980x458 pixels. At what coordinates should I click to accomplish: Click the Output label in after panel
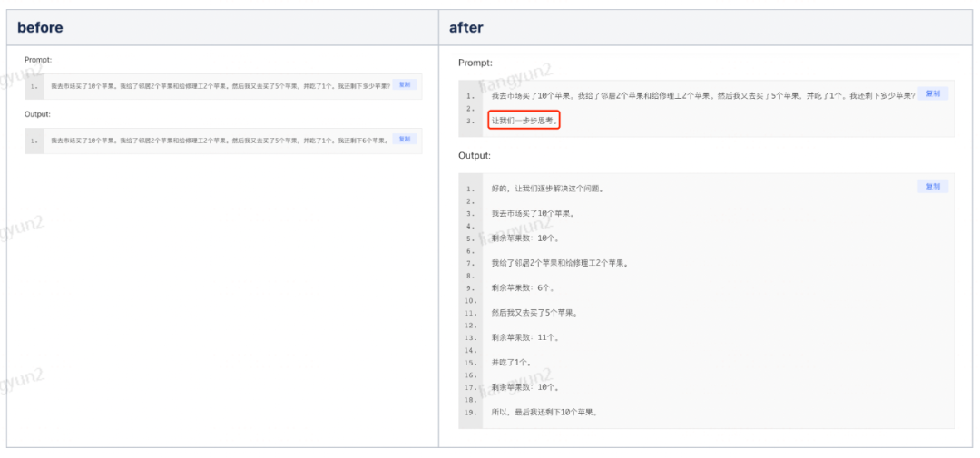click(475, 155)
